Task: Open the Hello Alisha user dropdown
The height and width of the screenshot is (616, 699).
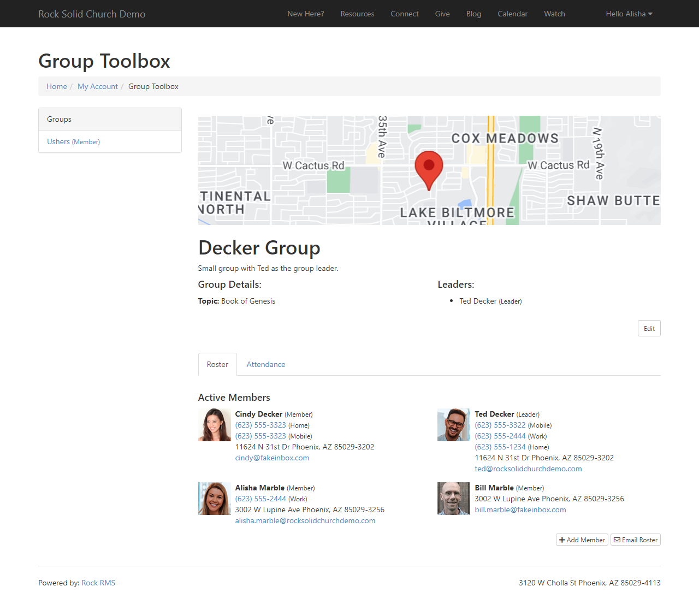Action: (629, 14)
